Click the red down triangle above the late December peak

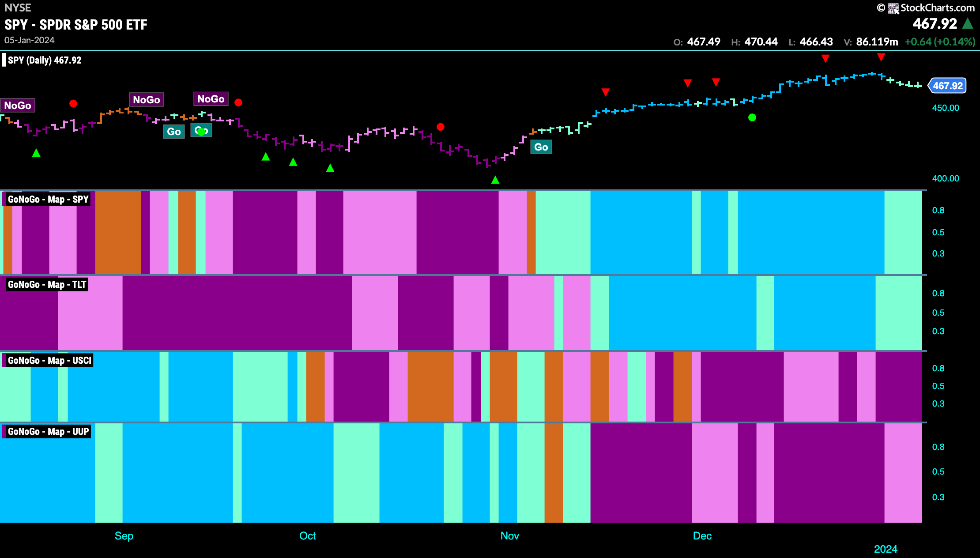pyautogui.click(x=881, y=57)
